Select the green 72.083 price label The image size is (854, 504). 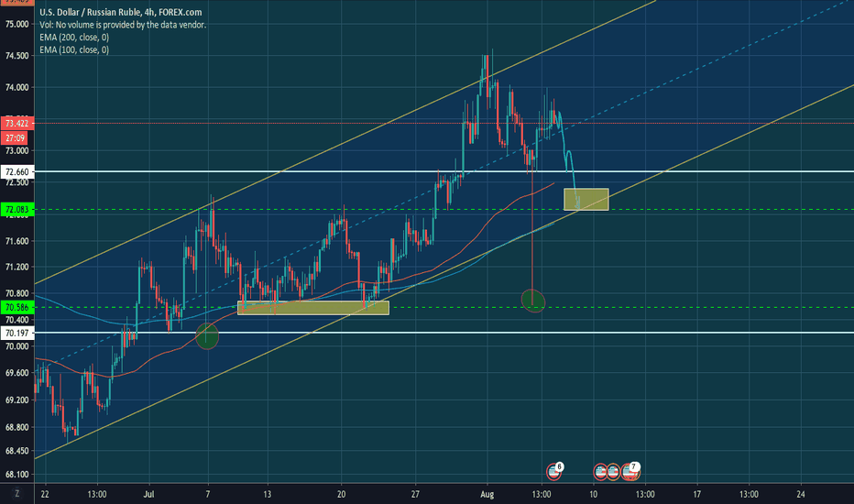coord(17,209)
